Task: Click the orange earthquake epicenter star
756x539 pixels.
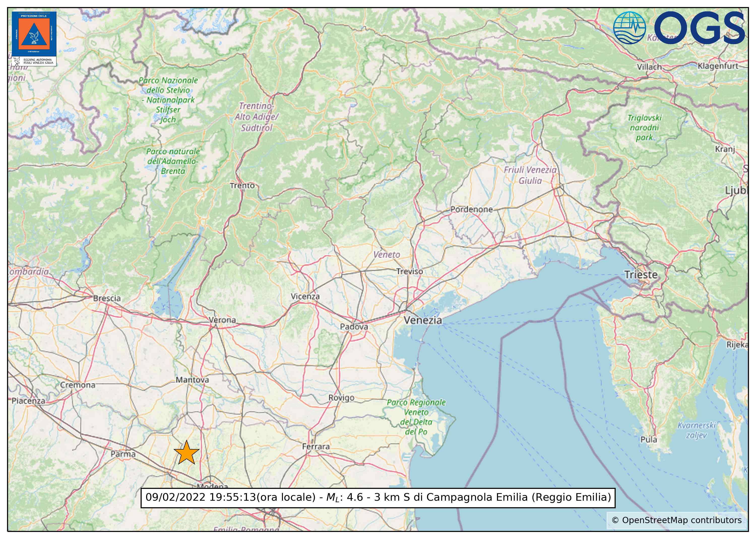Action: tap(186, 453)
